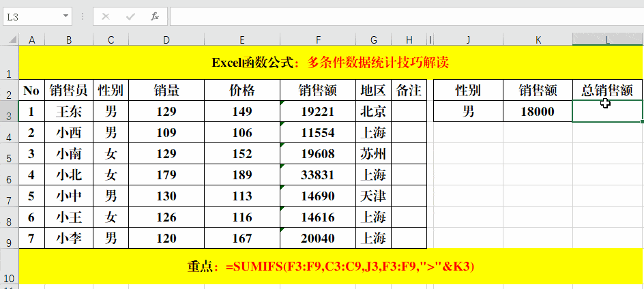This screenshot has width=644, height=289.
Task: Click the yellow SUMIFS formula cell
Action: pyautogui.click(x=330, y=267)
